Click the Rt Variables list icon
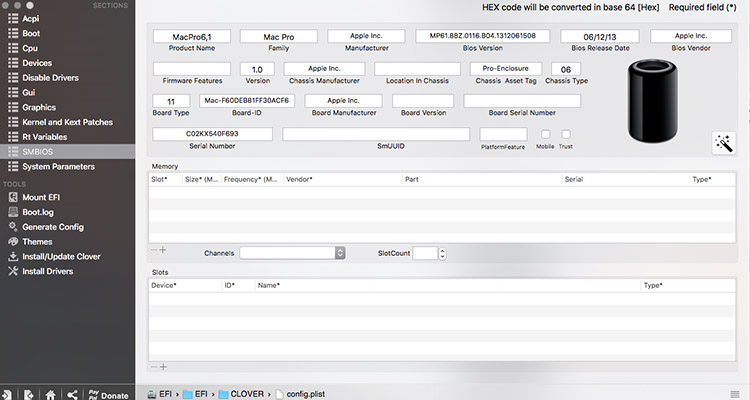 [13, 137]
